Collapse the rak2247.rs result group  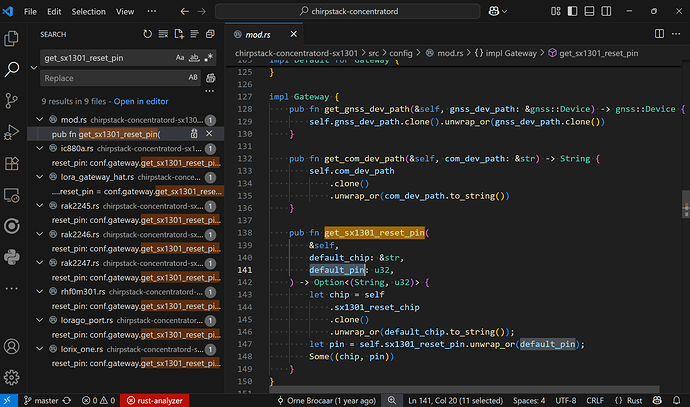pos(40,263)
